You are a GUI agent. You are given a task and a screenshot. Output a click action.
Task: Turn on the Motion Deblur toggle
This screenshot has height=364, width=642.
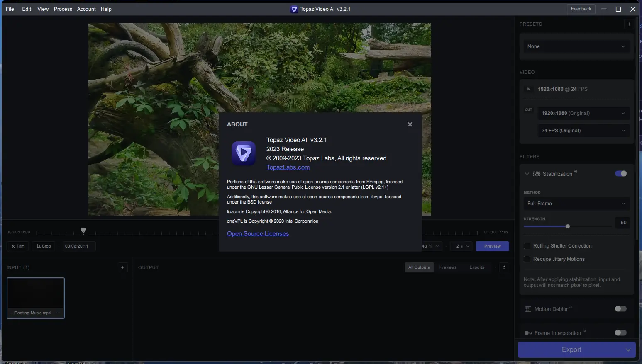pos(621,309)
